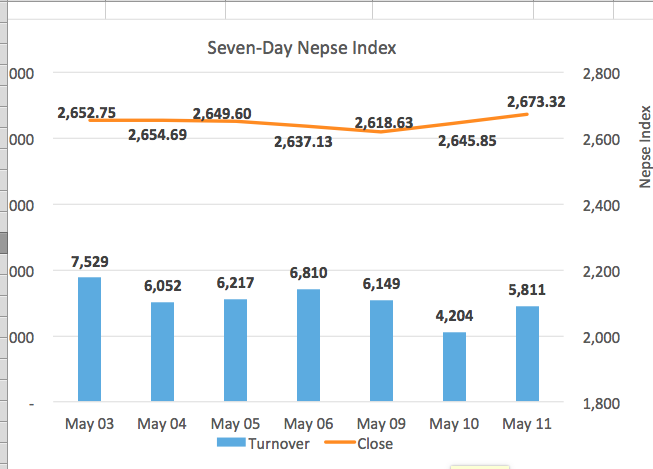653x469 pixels.
Task: Select the 7,529 data label
Action: point(90,262)
